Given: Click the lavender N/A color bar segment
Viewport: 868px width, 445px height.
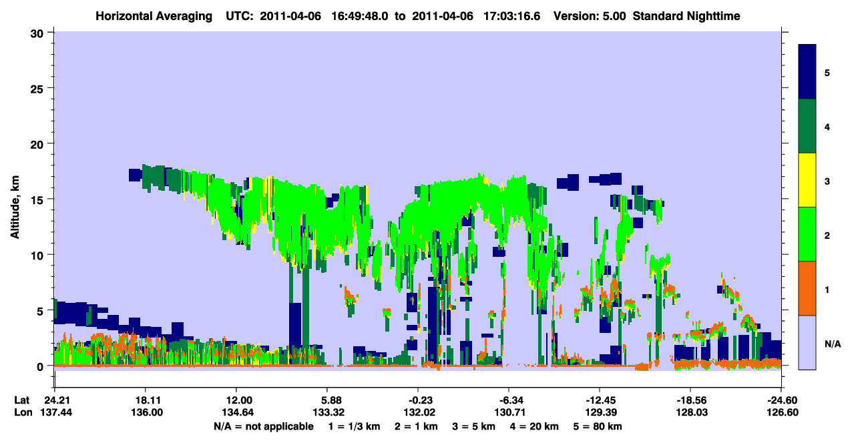Looking at the screenshot, I should [807, 342].
